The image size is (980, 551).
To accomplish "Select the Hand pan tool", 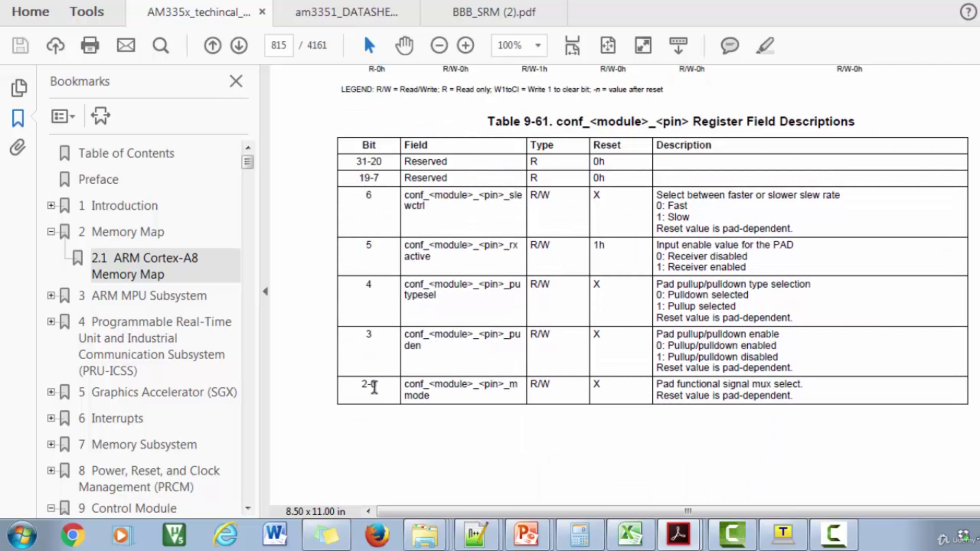I will pyautogui.click(x=404, y=45).
